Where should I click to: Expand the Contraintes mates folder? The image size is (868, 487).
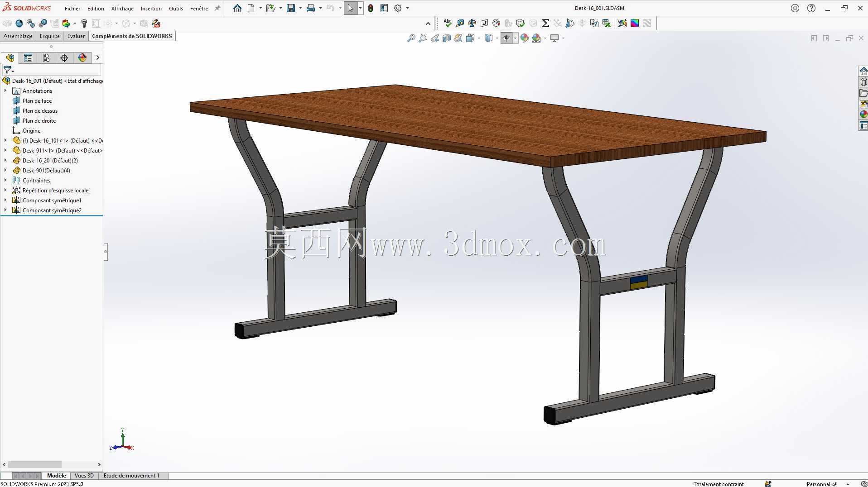5,180
